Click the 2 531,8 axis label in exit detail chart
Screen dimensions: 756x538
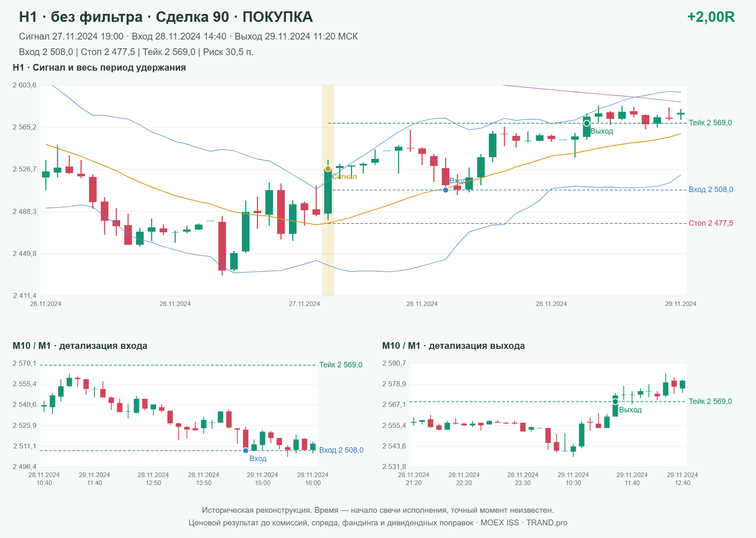[x=394, y=467]
